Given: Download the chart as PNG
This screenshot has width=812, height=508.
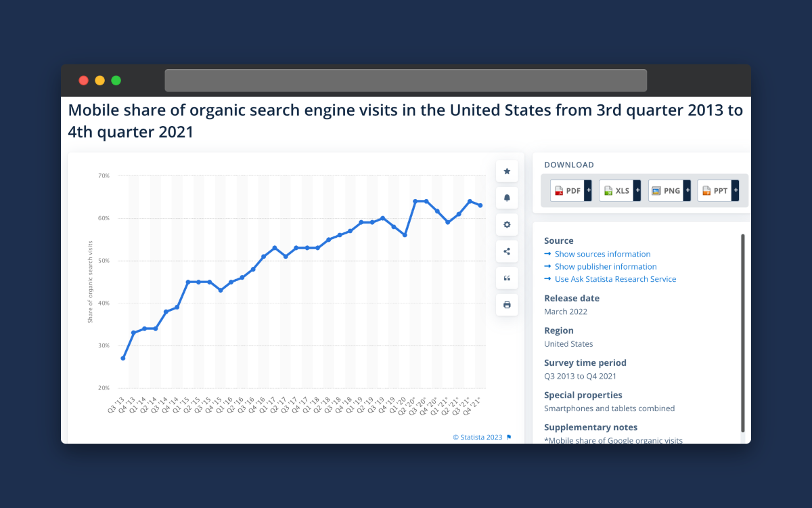Looking at the screenshot, I should (x=665, y=191).
